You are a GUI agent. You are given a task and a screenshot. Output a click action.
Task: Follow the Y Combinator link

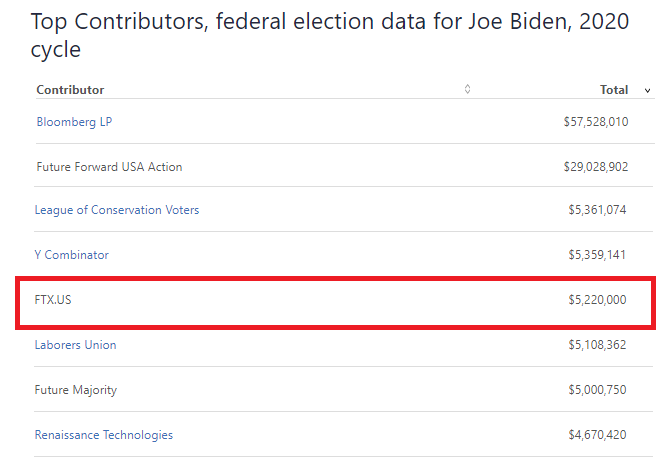coord(72,255)
